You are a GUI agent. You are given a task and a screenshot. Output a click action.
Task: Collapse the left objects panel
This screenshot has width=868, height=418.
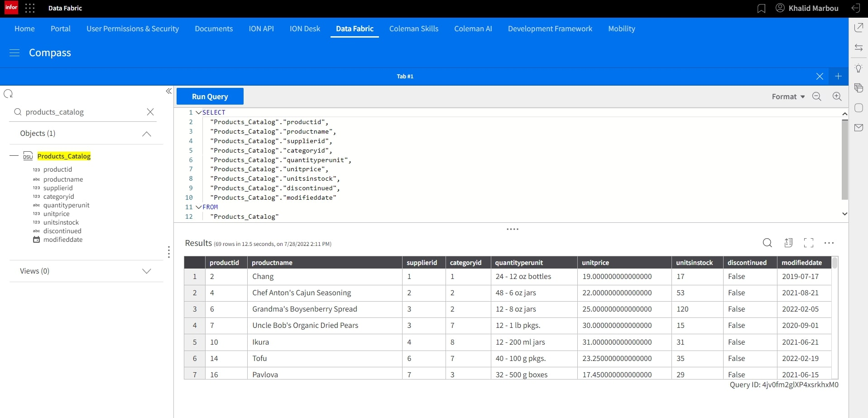tap(168, 91)
